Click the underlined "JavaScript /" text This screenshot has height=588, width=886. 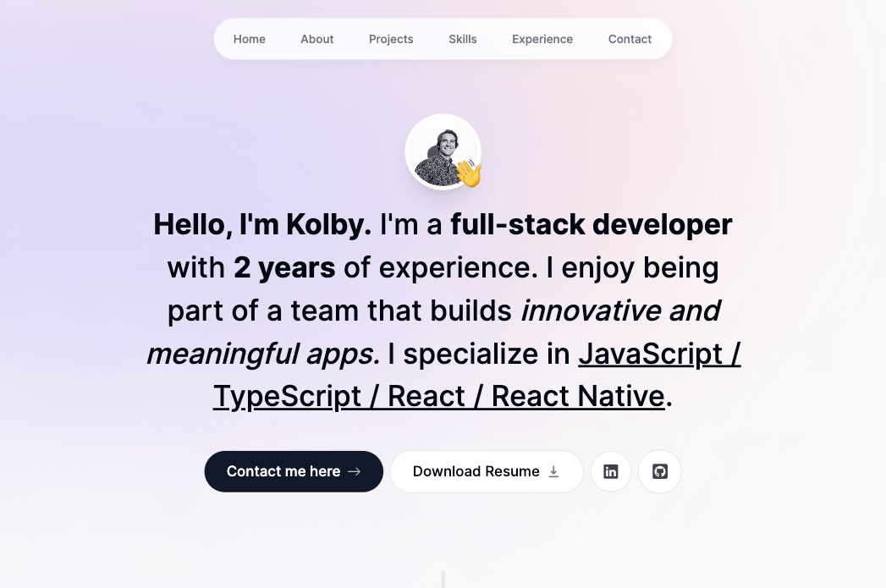pos(659,354)
